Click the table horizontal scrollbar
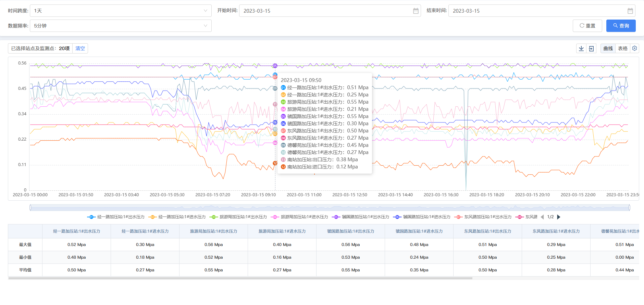 click(x=240, y=278)
